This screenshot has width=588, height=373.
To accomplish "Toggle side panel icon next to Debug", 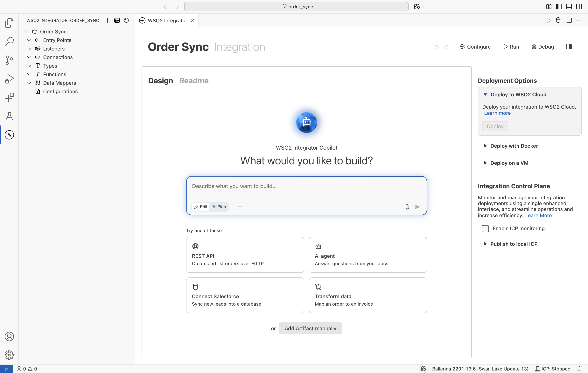I will click(x=569, y=47).
